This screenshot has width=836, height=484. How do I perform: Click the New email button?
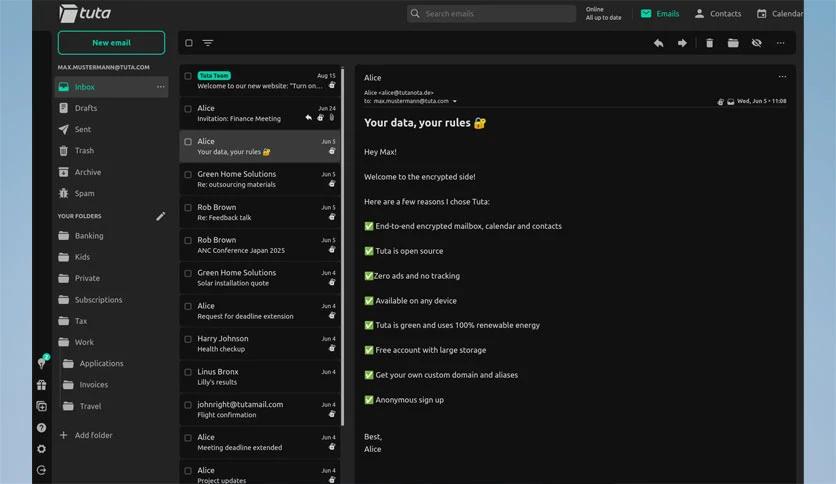tap(111, 43)
